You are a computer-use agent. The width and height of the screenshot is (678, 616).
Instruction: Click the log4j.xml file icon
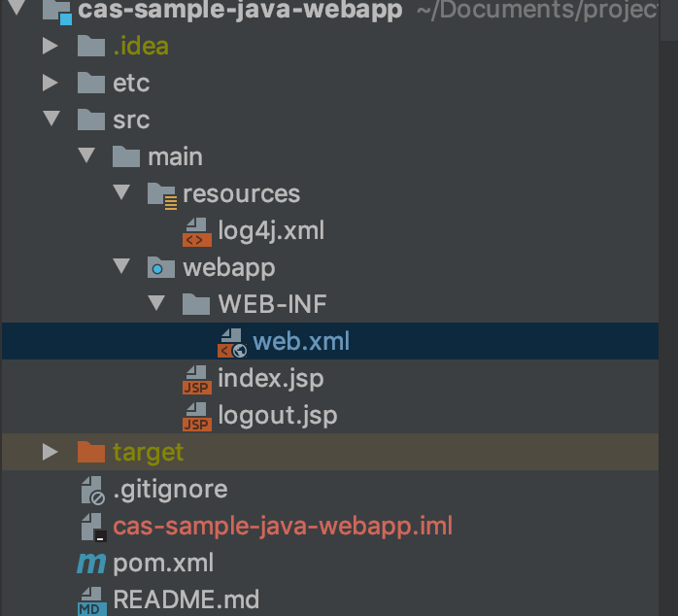click(x=196, y=231)
